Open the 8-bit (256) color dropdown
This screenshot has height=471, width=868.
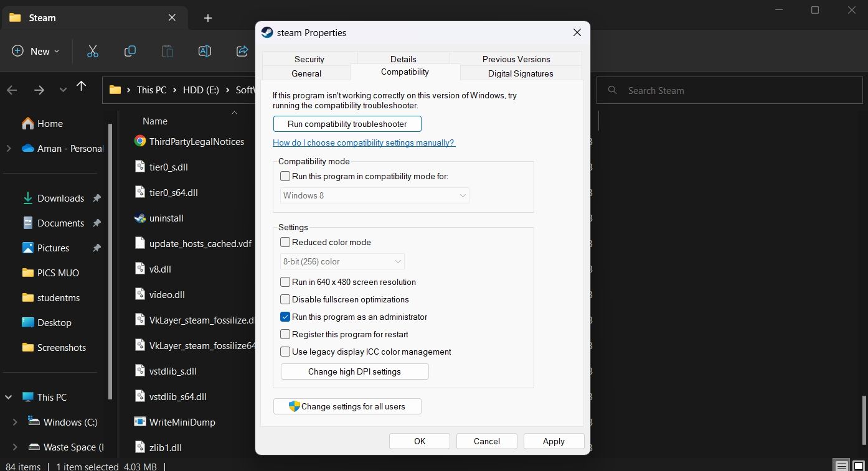coord(342,261)
